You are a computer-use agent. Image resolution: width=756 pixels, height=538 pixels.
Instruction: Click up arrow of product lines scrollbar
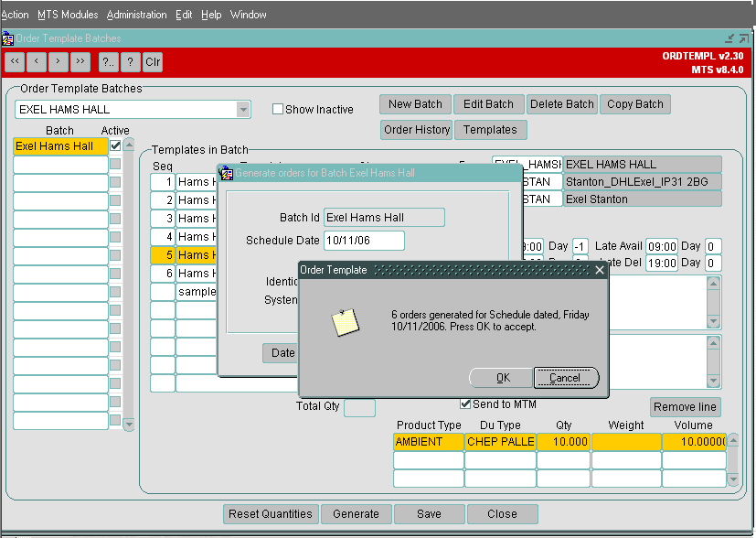pos(733,440)
